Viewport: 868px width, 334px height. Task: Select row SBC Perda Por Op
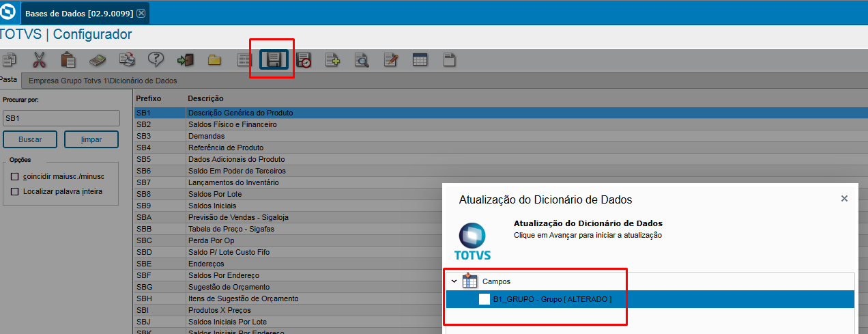click(x=287, y=240)
